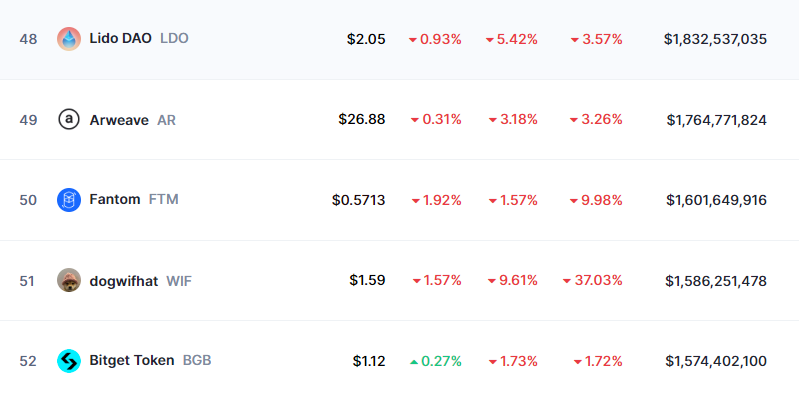Open the Bitget Token name link
Image resolution: width=799 pixels, height=395 pixels.
coord(131,360)
